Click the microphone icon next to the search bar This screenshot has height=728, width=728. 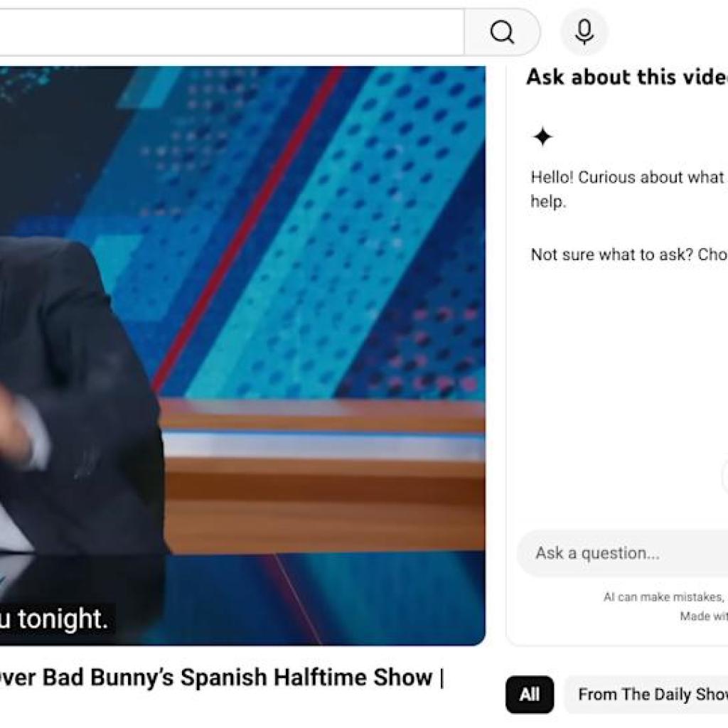point(584,31)
